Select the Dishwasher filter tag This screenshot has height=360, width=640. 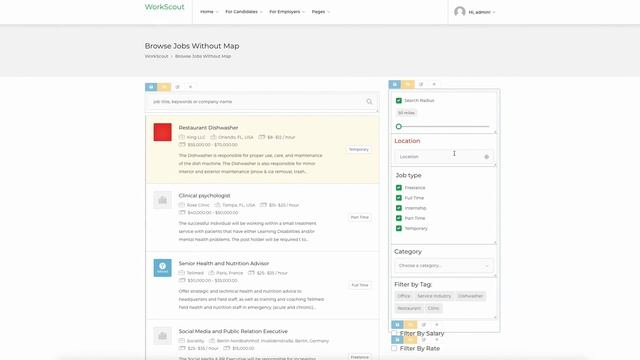[470, 296]
